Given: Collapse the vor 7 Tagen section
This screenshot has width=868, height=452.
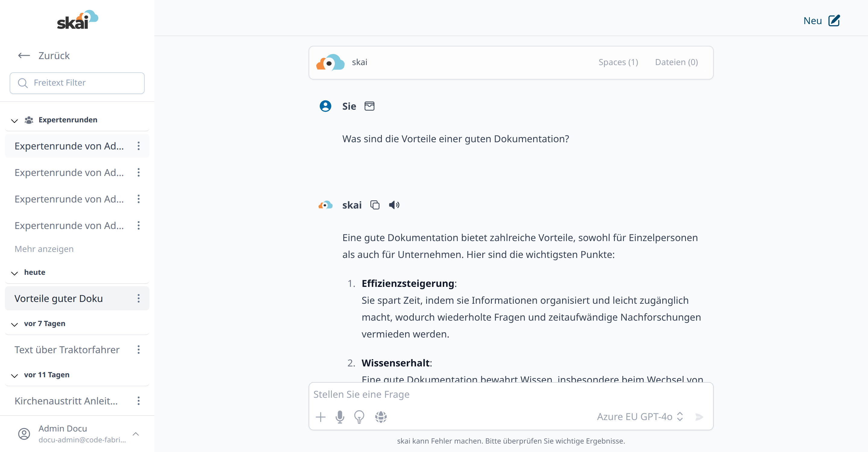Looking at the screenshot, I should click(x=14, y=324).
